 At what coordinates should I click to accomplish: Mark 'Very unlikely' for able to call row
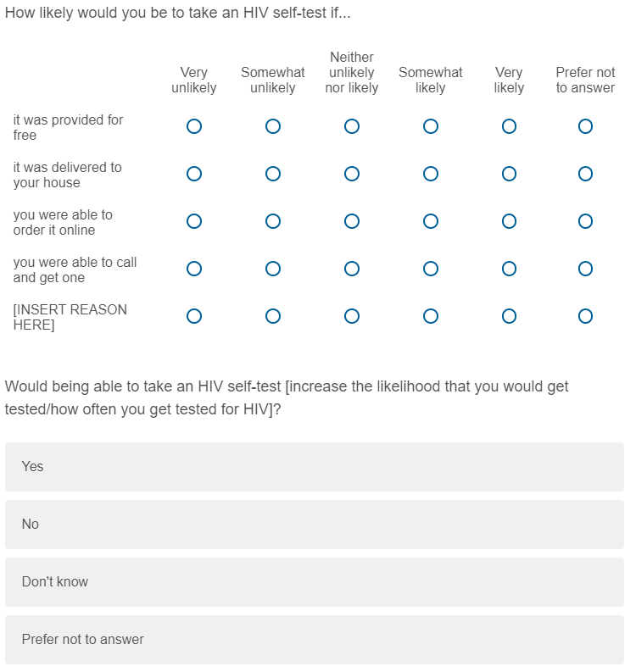click(194, 269)
